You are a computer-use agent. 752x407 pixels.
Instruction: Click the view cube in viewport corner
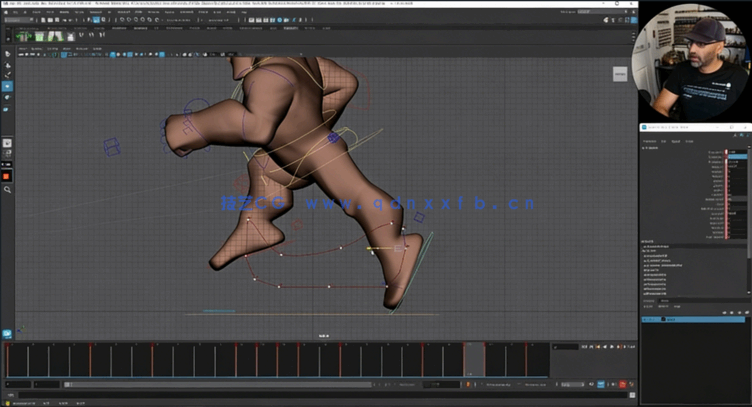click(x=620, y=74)
